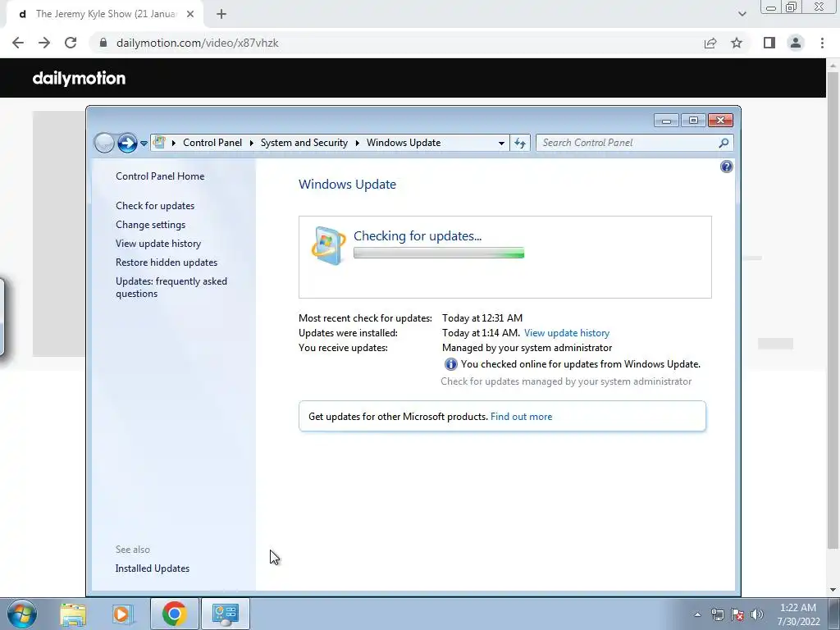Open Windows Explorer from the taskbar
The width and height of the screenshot is (840, 630).
click(73, 614)
